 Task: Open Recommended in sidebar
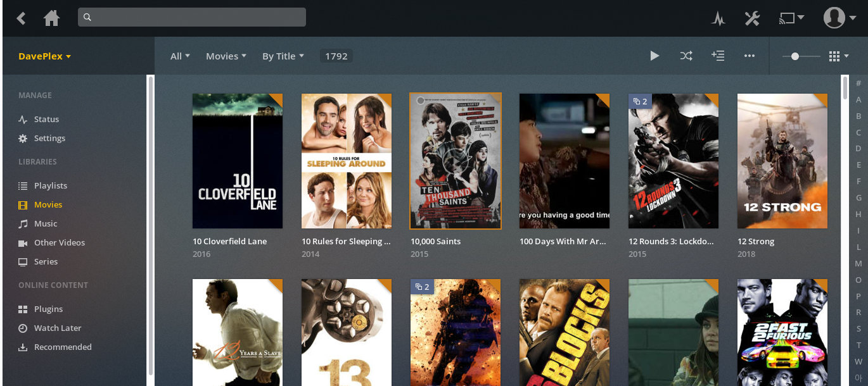point(63,347)
